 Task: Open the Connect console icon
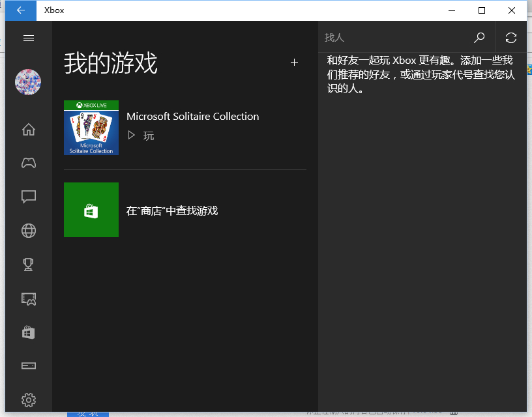coord(29,366)
